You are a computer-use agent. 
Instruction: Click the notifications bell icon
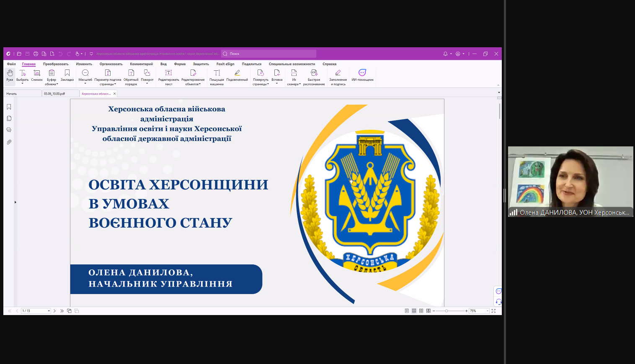click(x=445, y=54)
